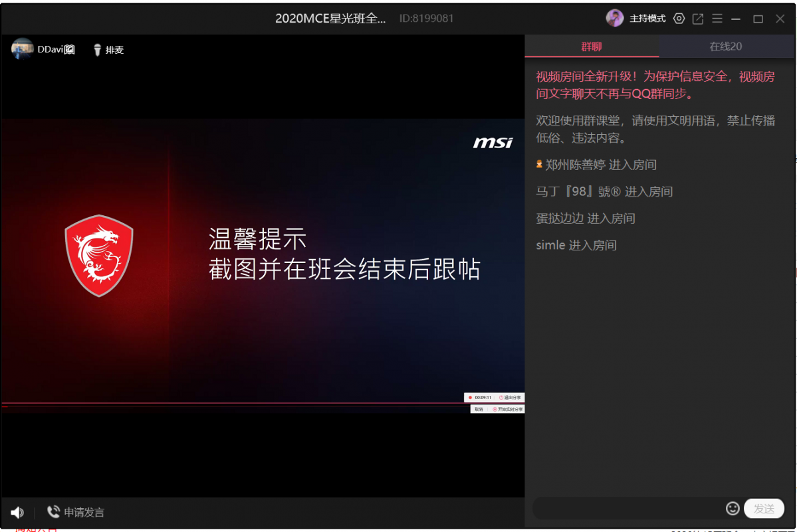797x532 pixels.
Task: Switch to the 群聊 tab
Action: pyautogui.click(x=592, y=46)
